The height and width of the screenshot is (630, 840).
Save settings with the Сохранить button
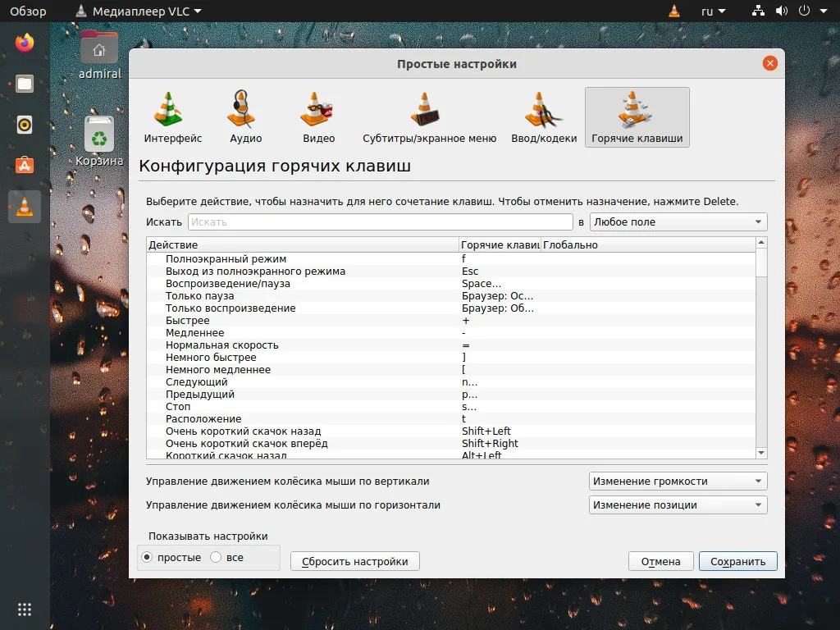[x=737, y=561]
